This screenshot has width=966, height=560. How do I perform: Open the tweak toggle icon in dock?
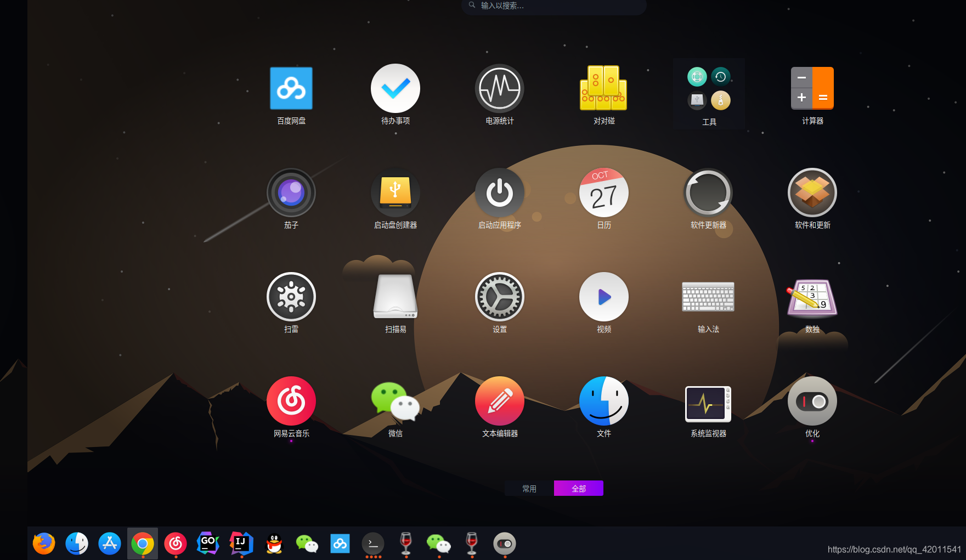click(x=505, y=544)
